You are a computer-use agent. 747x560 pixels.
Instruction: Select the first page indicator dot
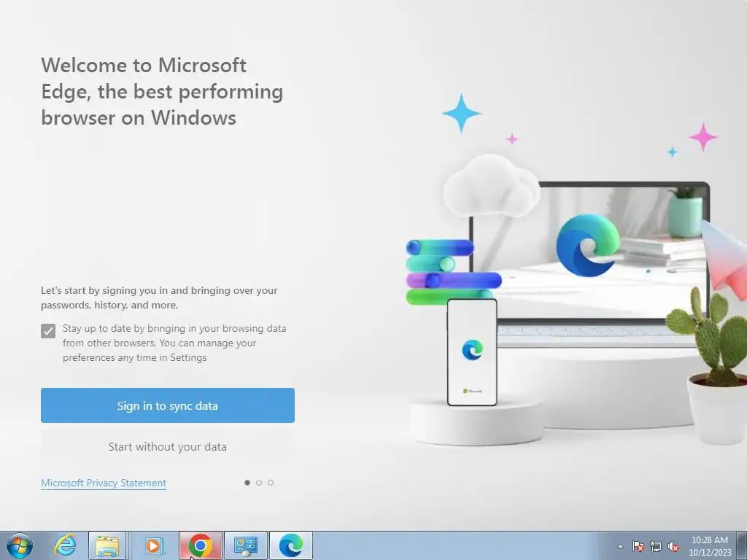click(x=247, y=483)
